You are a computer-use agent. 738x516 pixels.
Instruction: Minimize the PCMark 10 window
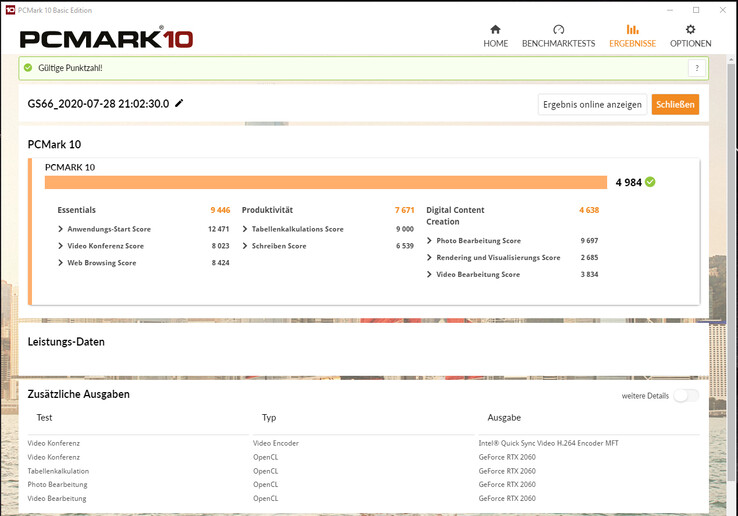pyautogui.click(x=670, y=10)
